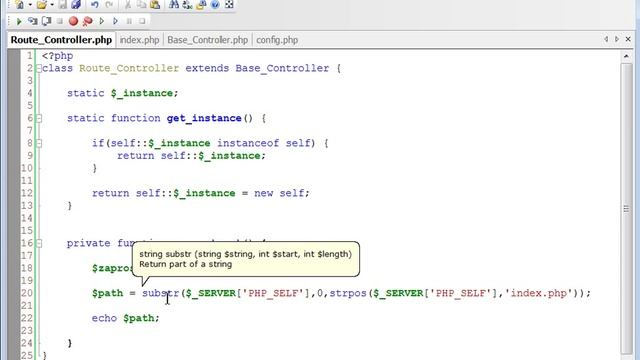
Task: Click the fullscreen toggle icon
Action: 229,5
